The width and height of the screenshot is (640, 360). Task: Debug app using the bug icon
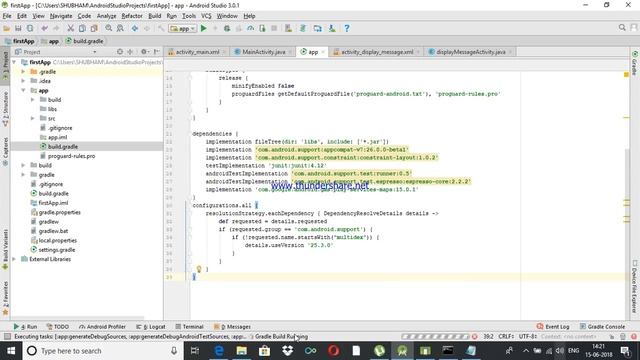pyautogui.click(x=227, y=28)
